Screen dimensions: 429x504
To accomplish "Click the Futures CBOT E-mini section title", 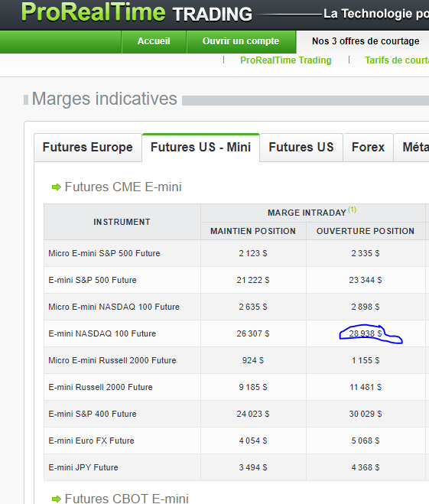I will point(127,499).
